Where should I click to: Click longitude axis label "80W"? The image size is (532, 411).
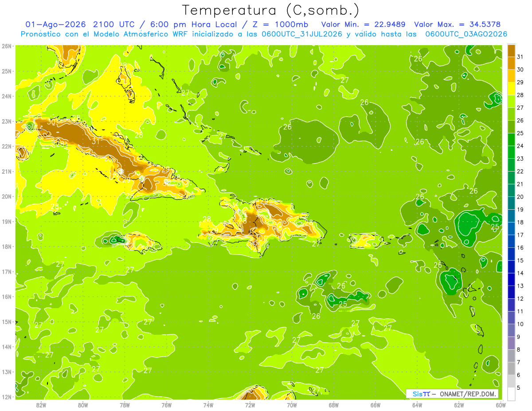click(x=82, y=404)
